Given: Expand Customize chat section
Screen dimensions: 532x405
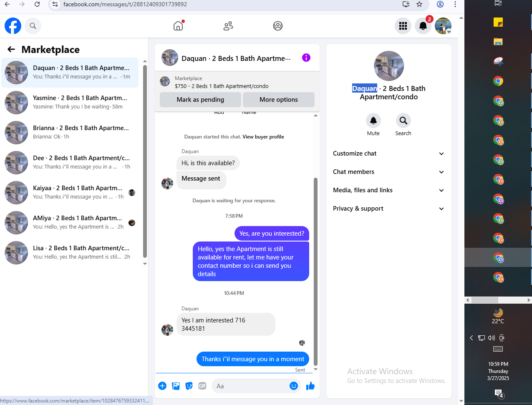Looking at the screenshot, I should [x=388, y=153].
